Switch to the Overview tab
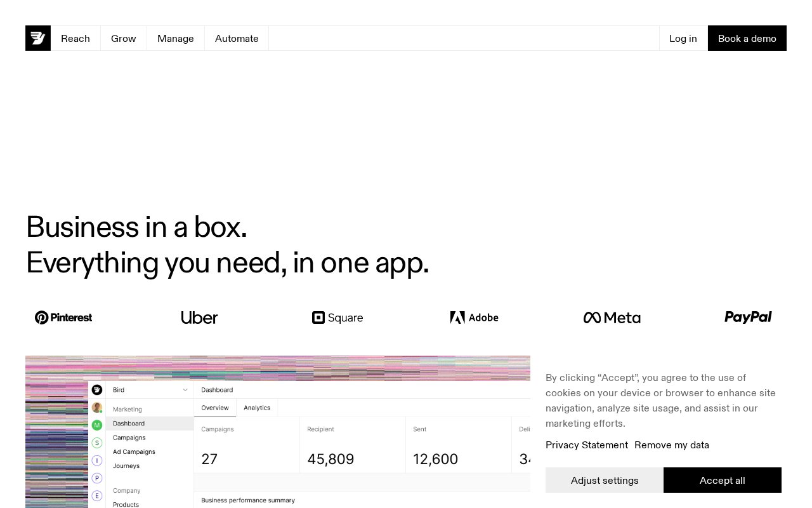812x508 pixels. pos(215,408)
